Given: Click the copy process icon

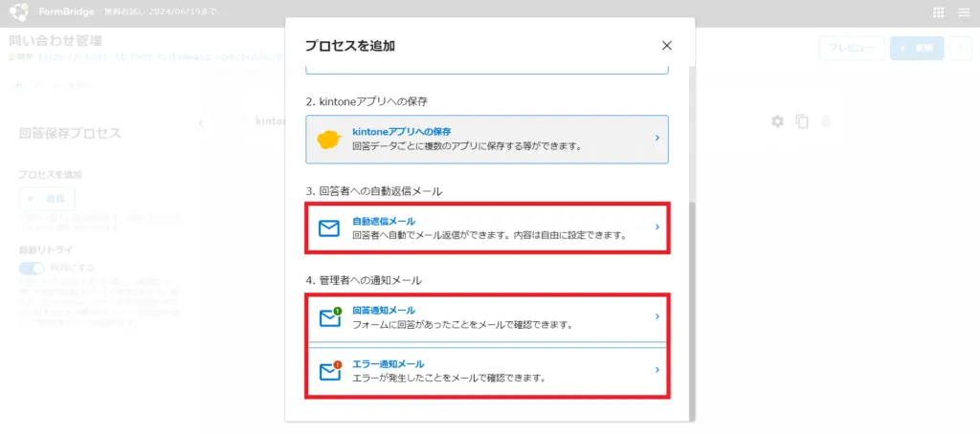Looking at the screenshot, I should click(802, 121).
